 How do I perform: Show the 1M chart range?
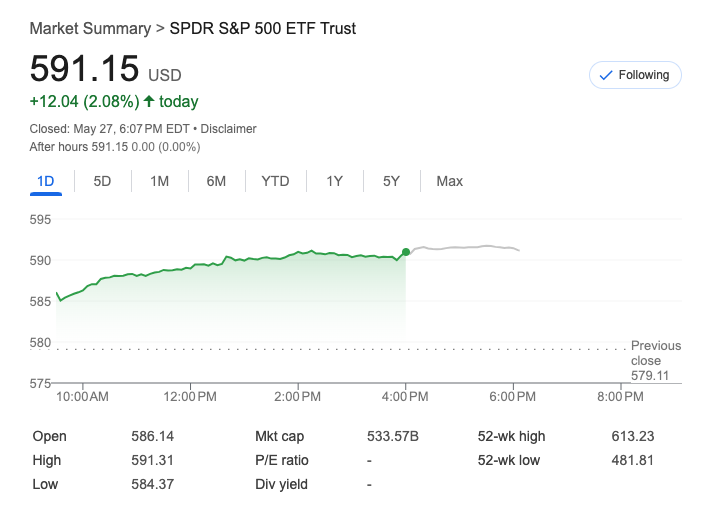click(x=159, y=181)
